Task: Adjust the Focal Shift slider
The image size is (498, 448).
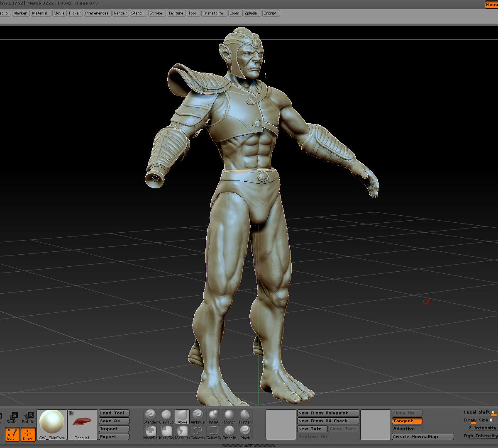Action: pyautogui.click(x=481, y=413)
